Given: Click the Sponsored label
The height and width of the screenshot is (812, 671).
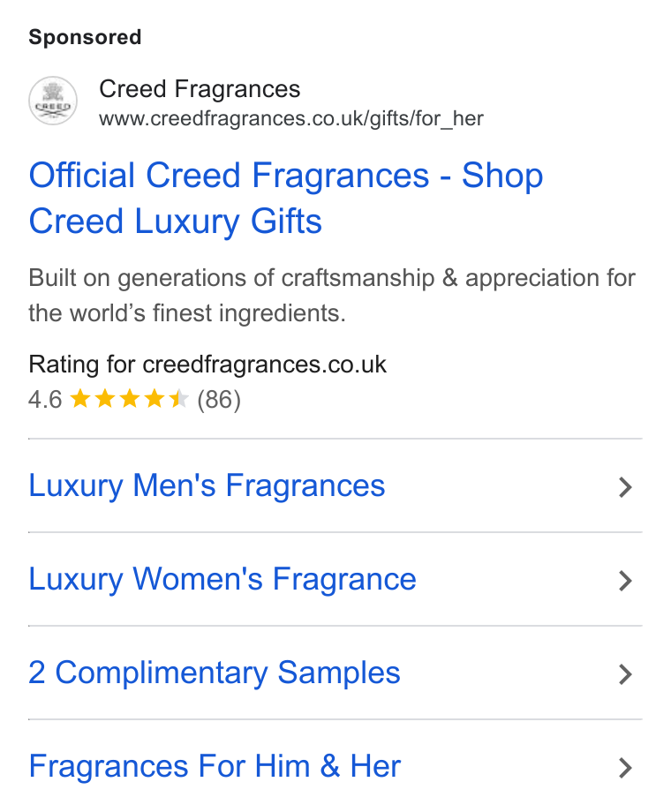Looking at the screenshot, I should pyautogui.click(x=85, y=37).
